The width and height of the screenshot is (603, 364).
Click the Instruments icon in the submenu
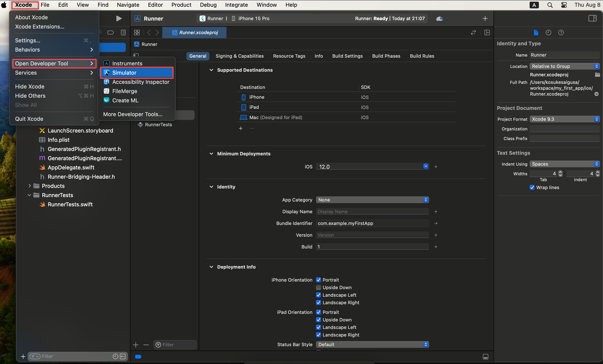[106, 63]
